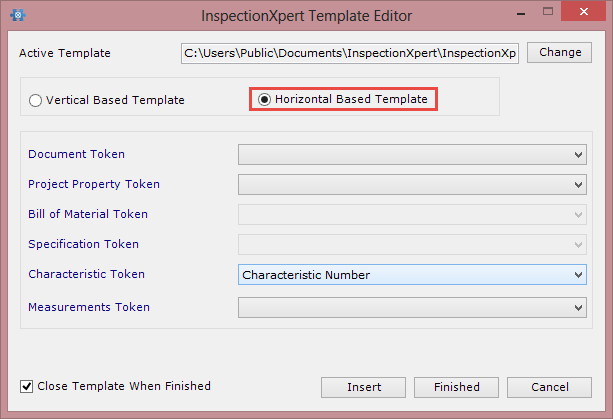Click the InspectionXpert app icon in title bar

18,15
